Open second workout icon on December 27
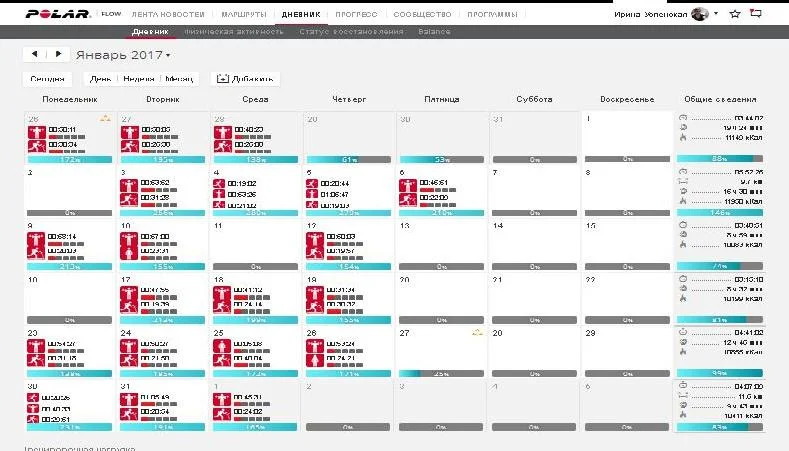Viewport: 789px width, 451px height. (129, 146)
